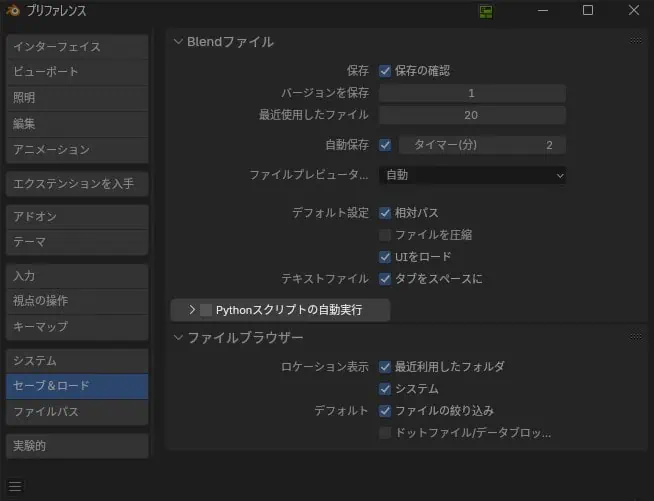Toggle 保存の確認 checkbox
Viewport: 654px width, 501px height.
click(x=385, y=71)
